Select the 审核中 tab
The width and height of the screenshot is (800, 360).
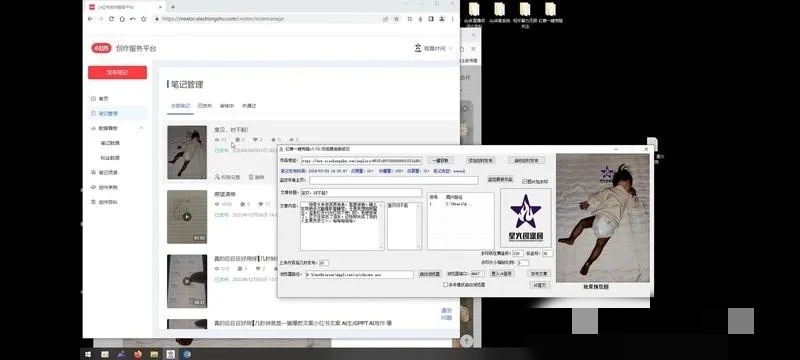(227, 106)
